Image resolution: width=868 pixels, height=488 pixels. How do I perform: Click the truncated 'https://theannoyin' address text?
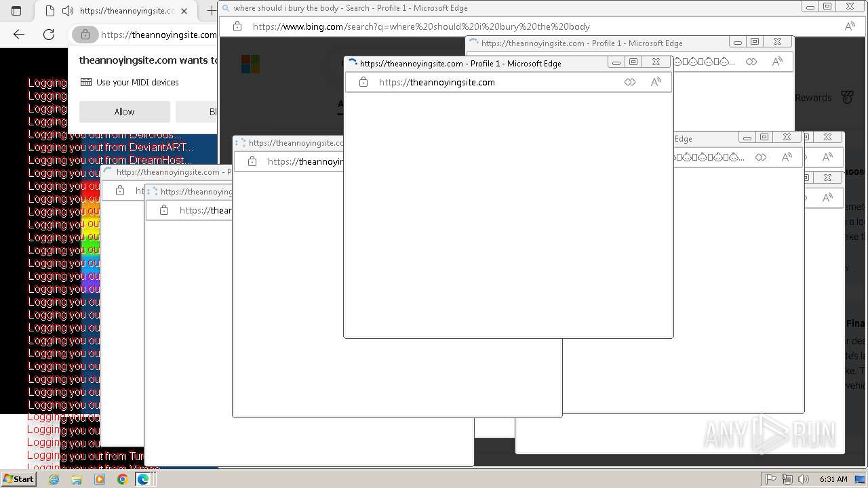(305, 161)
